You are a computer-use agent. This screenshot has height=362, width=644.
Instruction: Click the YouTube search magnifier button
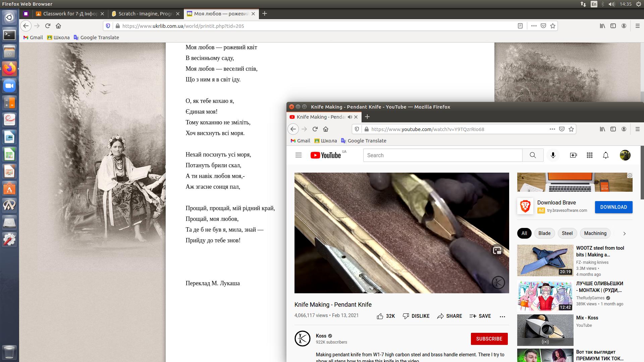(x=533, y=155)
